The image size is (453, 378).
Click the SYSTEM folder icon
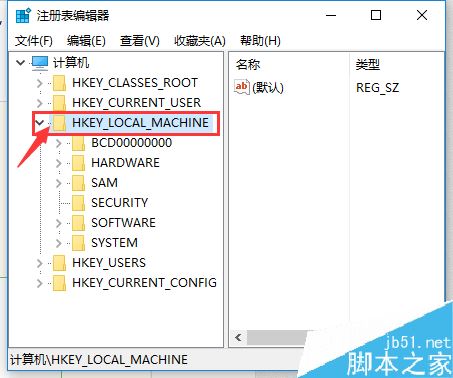pos(78,243)
